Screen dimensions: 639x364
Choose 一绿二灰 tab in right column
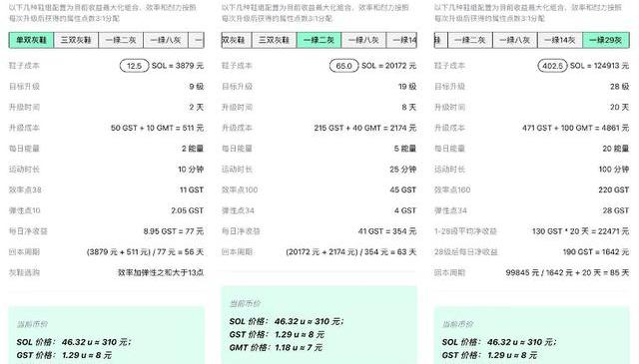tap(470, 40)
